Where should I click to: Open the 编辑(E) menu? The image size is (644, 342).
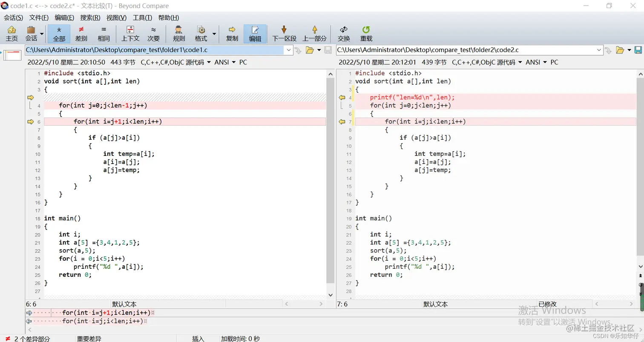point(64,17)
